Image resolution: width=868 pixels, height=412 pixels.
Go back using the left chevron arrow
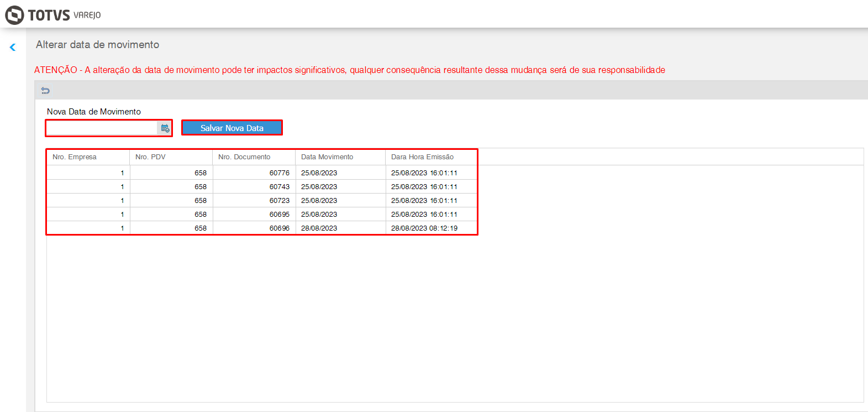(x=13, y=48)
